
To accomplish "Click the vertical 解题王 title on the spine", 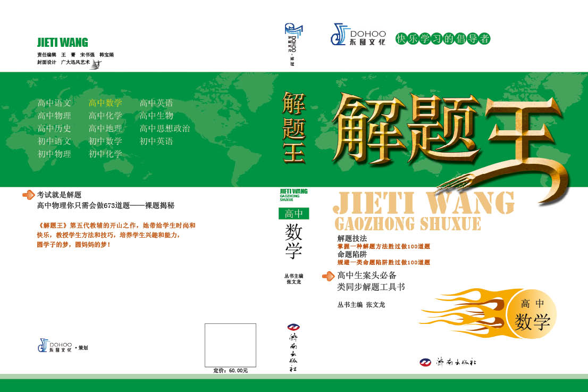I will 293,128.
